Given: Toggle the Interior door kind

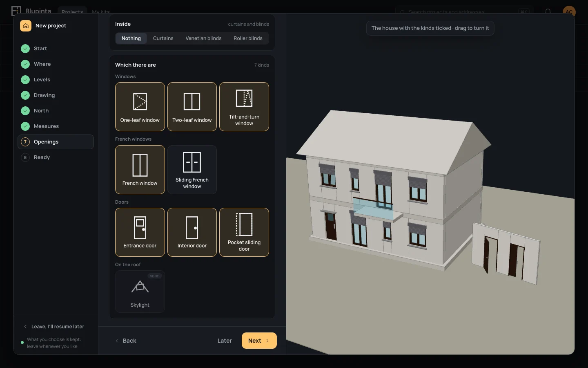Looking at the screenshot, I should tap(192, 232).
